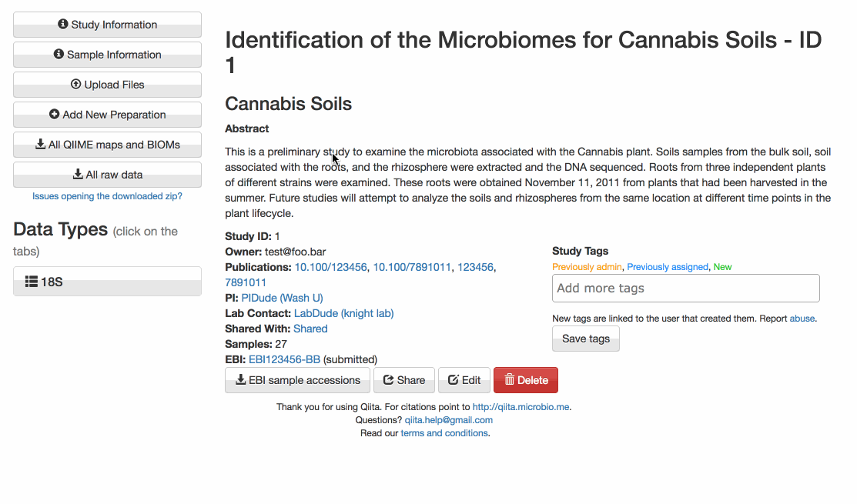This screenshot has width=857, height=504.
Task: Focus the Add more tags field
Action: click(x=685, y=289)
